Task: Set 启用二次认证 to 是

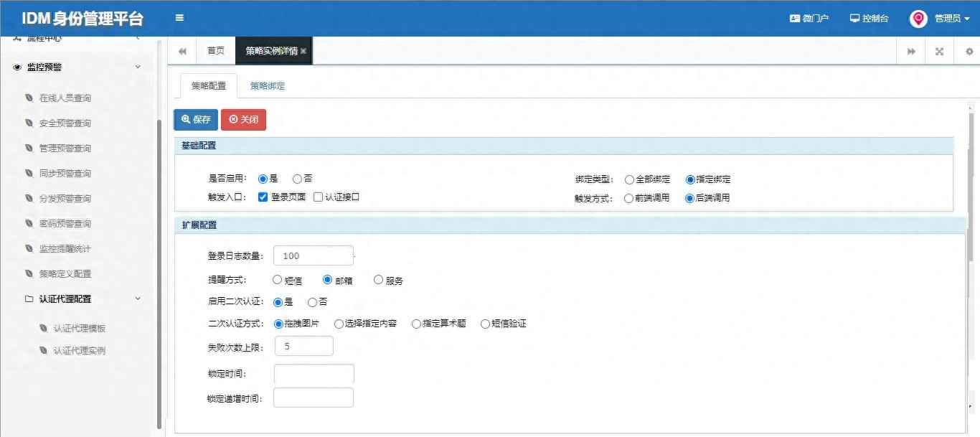Action: pyautogui.click(x=278, y=302)
